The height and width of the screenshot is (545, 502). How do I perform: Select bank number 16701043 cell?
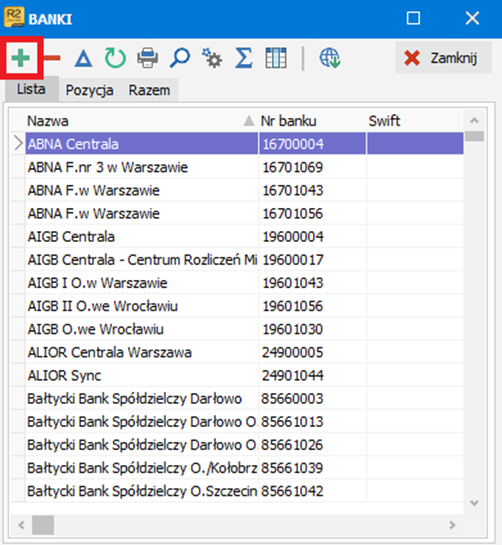(312, 190)
